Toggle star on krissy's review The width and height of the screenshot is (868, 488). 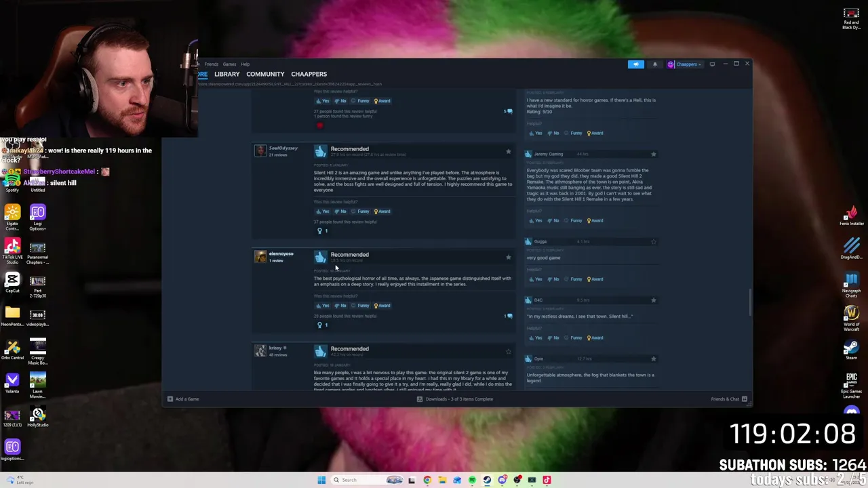[508, 351]
